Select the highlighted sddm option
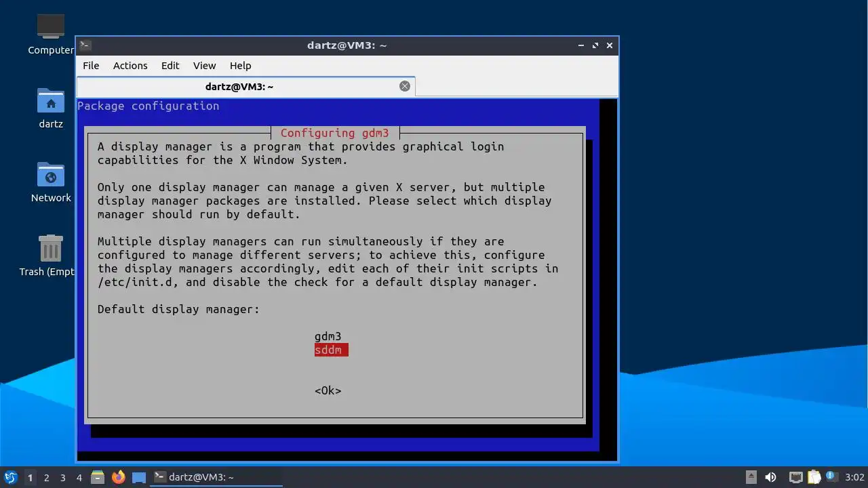Viewport: 868px width, 488px height. (x=331, y=350)
